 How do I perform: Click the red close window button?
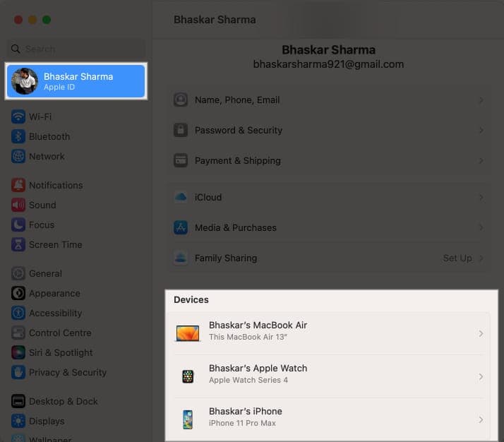(x=18, y=20)
